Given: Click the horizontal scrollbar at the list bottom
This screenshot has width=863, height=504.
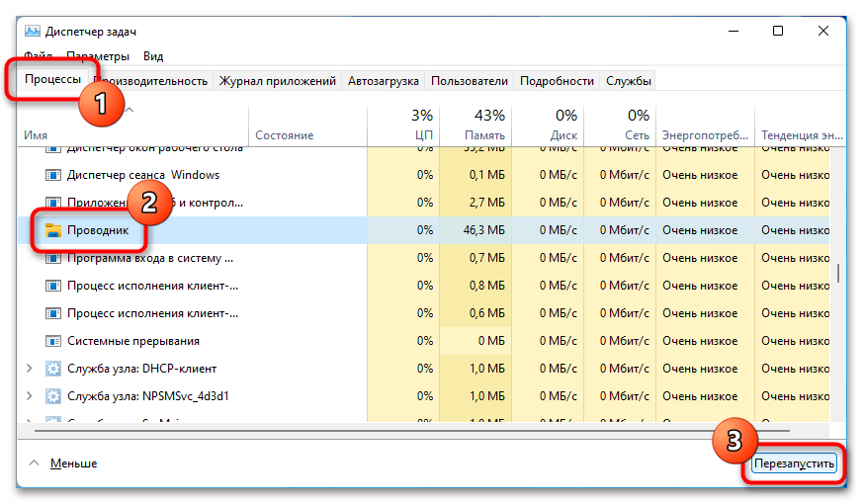Looking at the screenshot, I should point(411,430).
